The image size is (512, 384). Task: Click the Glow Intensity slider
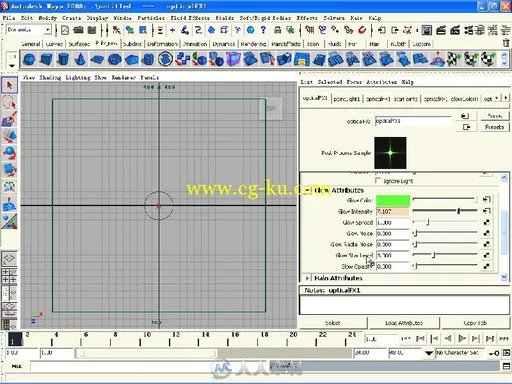point(445,211)
